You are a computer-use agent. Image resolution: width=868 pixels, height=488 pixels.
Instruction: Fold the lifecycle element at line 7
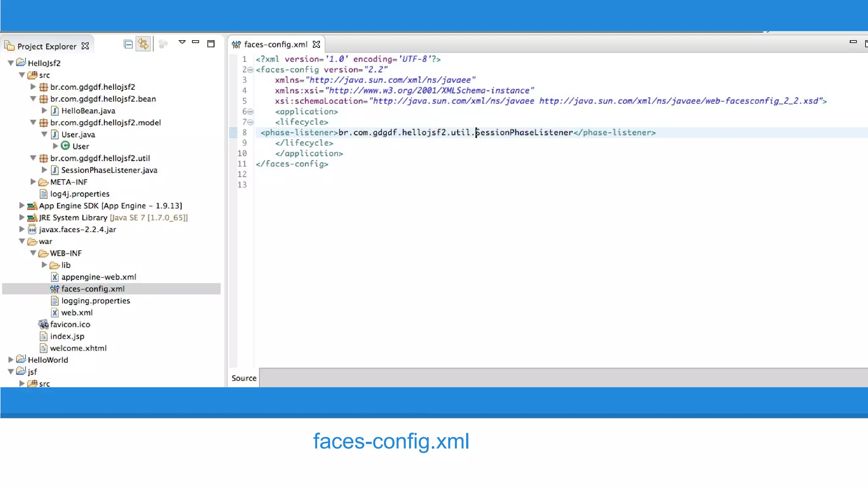(x=250, y=122)
